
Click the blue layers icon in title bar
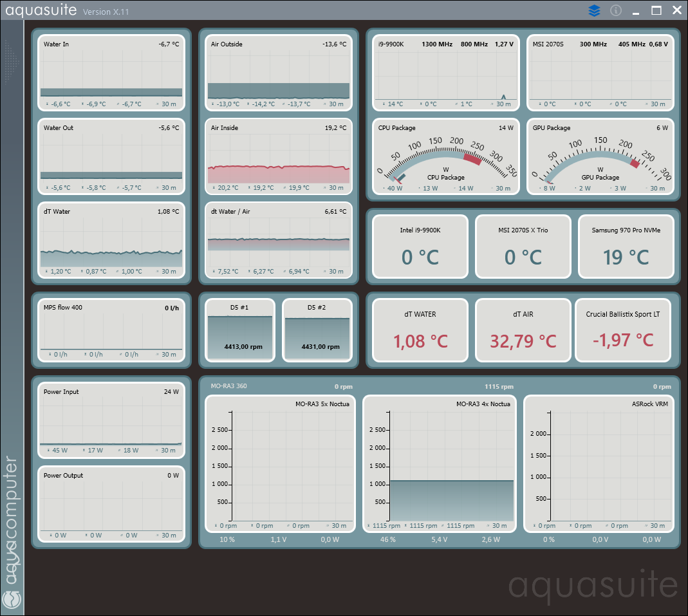(x=594, y=10)
